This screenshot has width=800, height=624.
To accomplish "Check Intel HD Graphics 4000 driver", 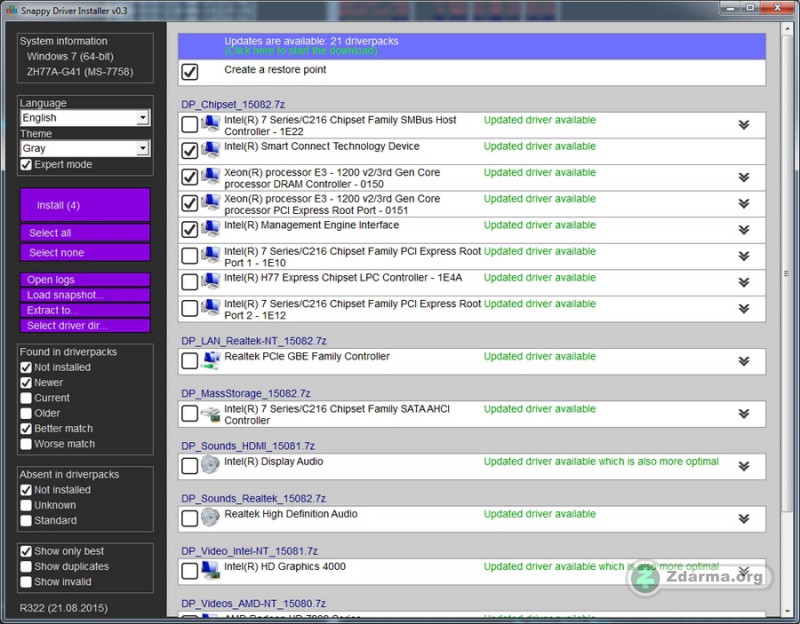I will 190,571.
